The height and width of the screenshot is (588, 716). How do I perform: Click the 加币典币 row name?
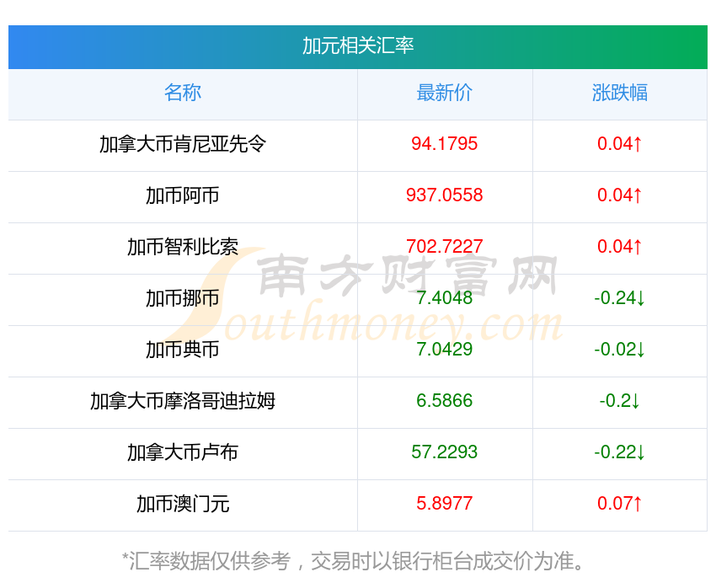click(x=183, y=350)
